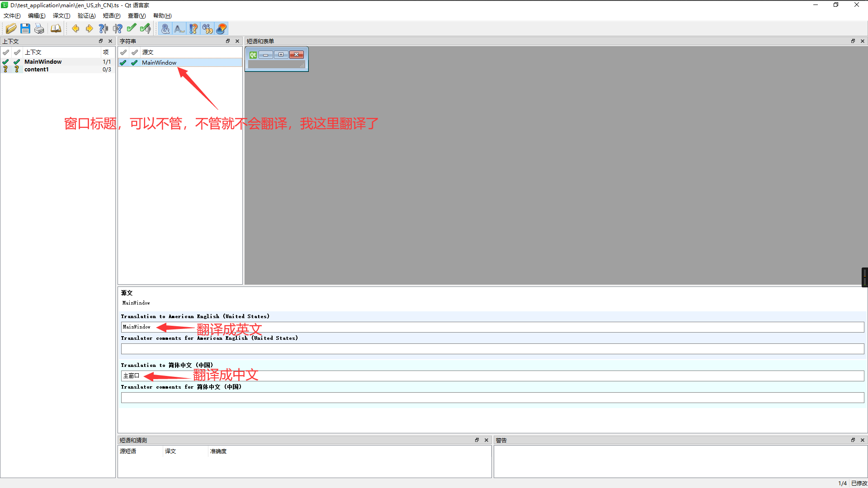This screenshot has height=488, width=868.
Task: Select content1 in the context list
Action: tap(36, 70)
